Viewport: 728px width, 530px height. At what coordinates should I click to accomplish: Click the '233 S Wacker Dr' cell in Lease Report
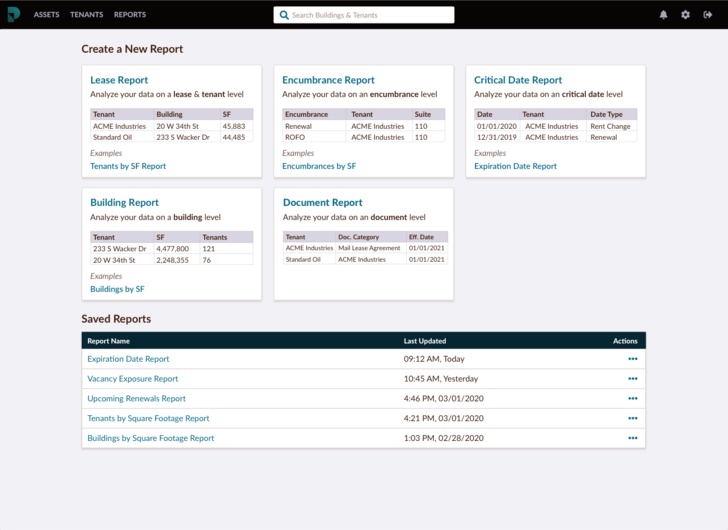tap(183, 137)
